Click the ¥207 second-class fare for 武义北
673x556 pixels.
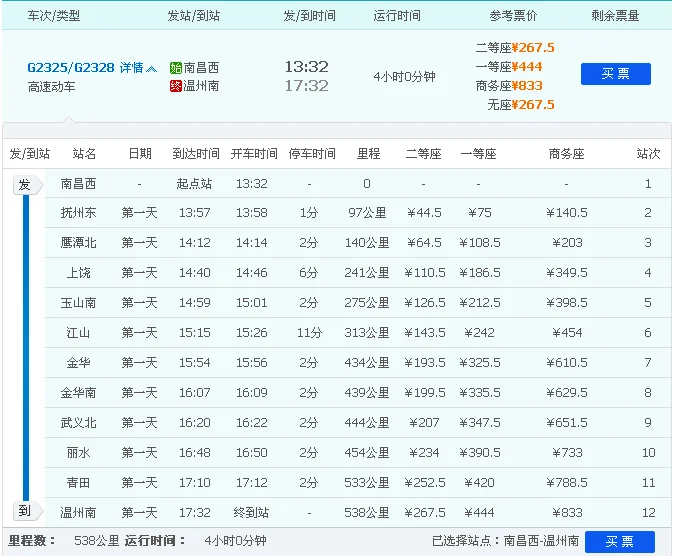(424, 423)
